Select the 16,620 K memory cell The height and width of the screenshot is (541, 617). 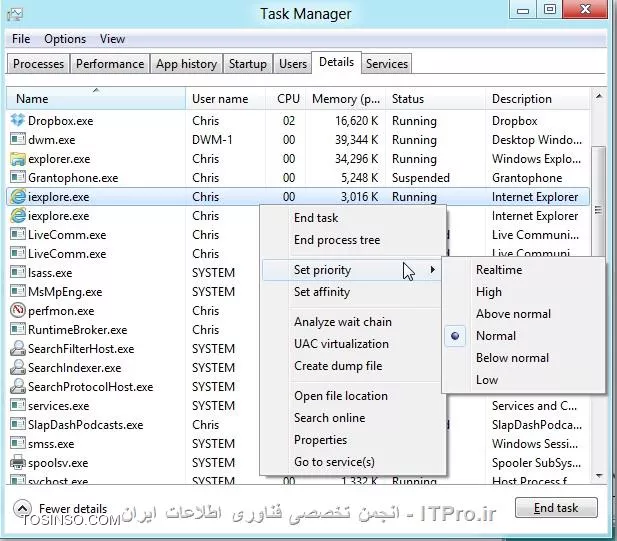pos(356,120)
